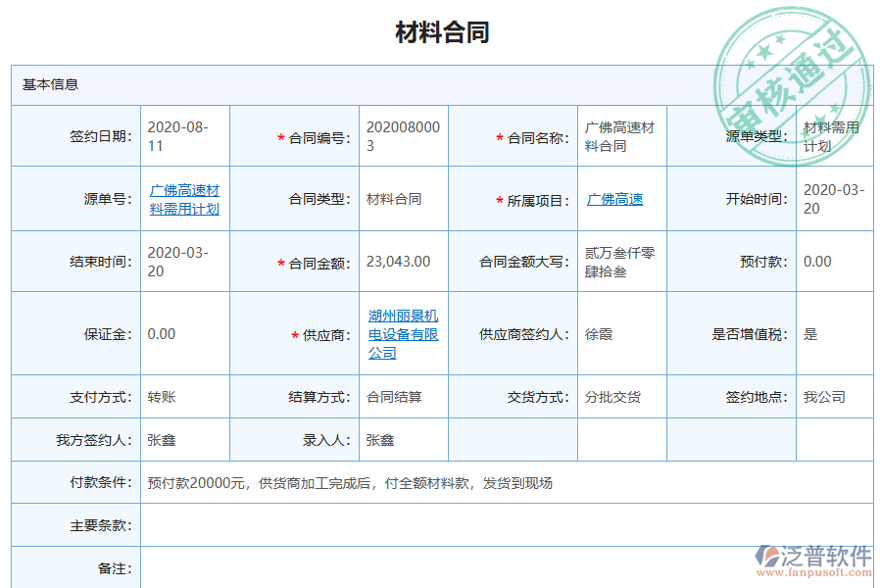Open the 广佛高速 project link

point(615,199)
